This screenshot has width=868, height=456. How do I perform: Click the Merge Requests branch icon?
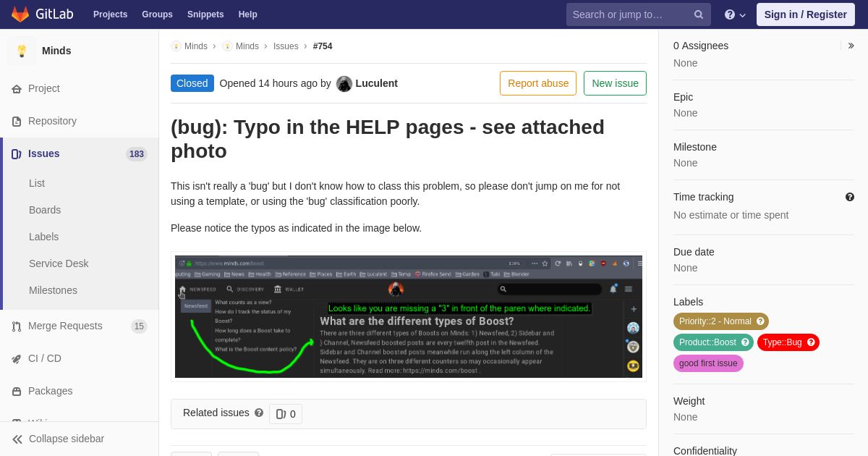click(x=17, y=326)
